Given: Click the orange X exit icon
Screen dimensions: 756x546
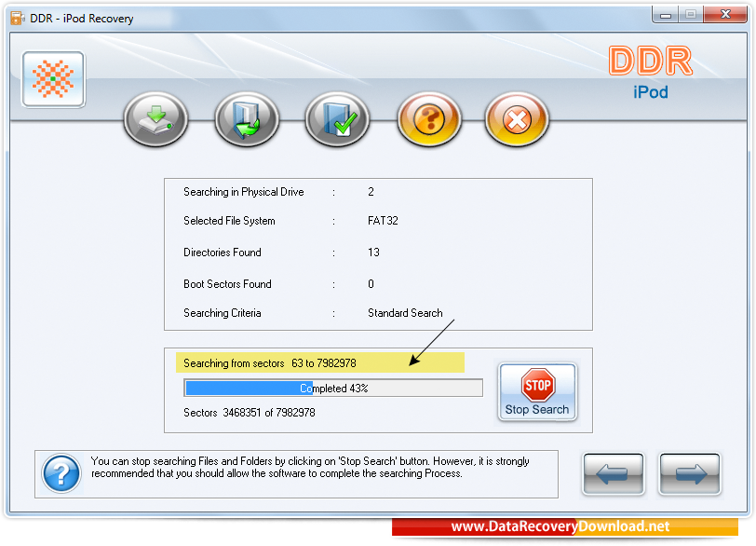Looking at the screenshot, I should pyautogui.click(x=517, y=119).
